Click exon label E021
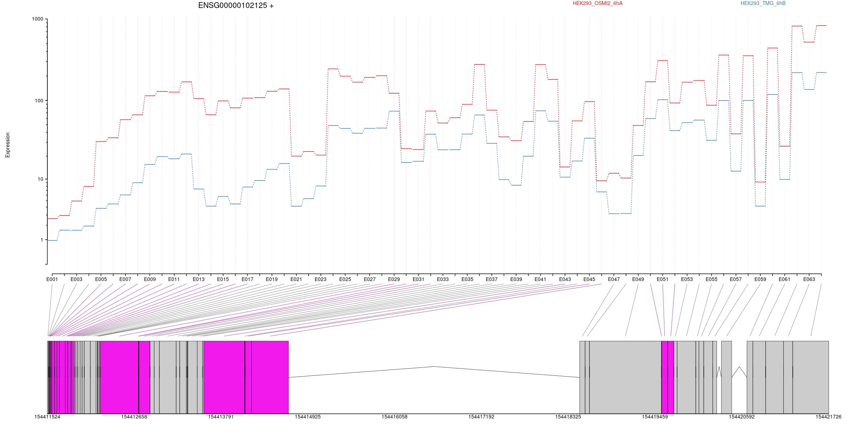This screenshot has width=868, height=434. point(296,279)
